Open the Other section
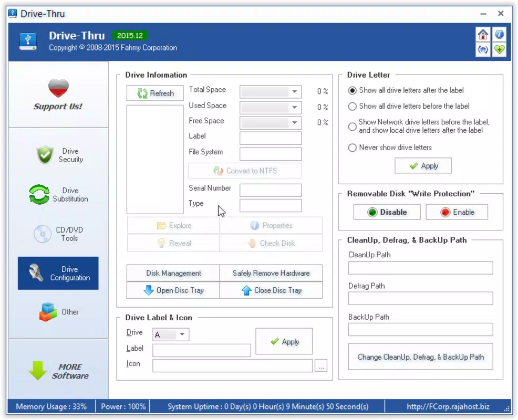The width and height of the screenshot is (518, 420). pos(59,312)
